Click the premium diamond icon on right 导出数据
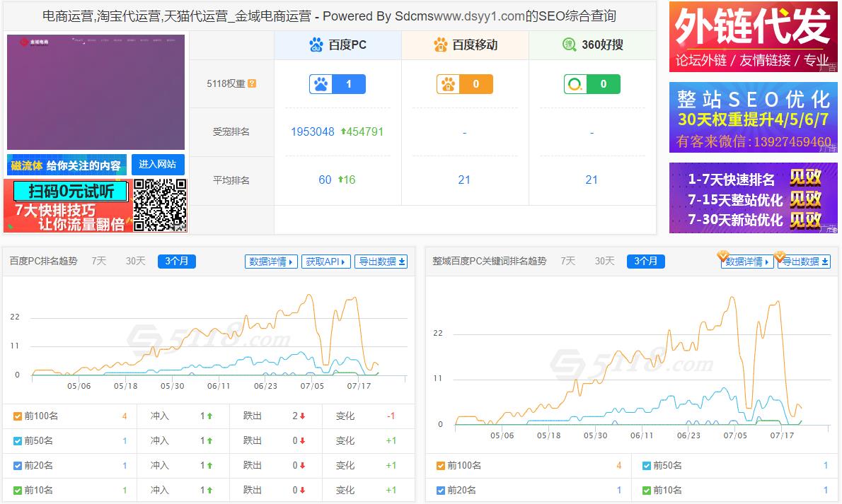Viewport: 842px width, 504px height. (x=780, y=256)
